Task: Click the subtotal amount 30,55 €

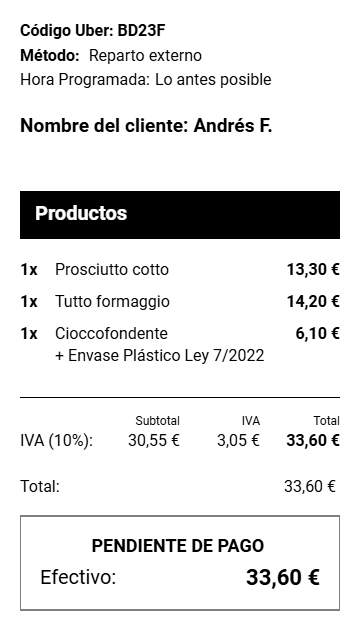Action: coord(154,441)
